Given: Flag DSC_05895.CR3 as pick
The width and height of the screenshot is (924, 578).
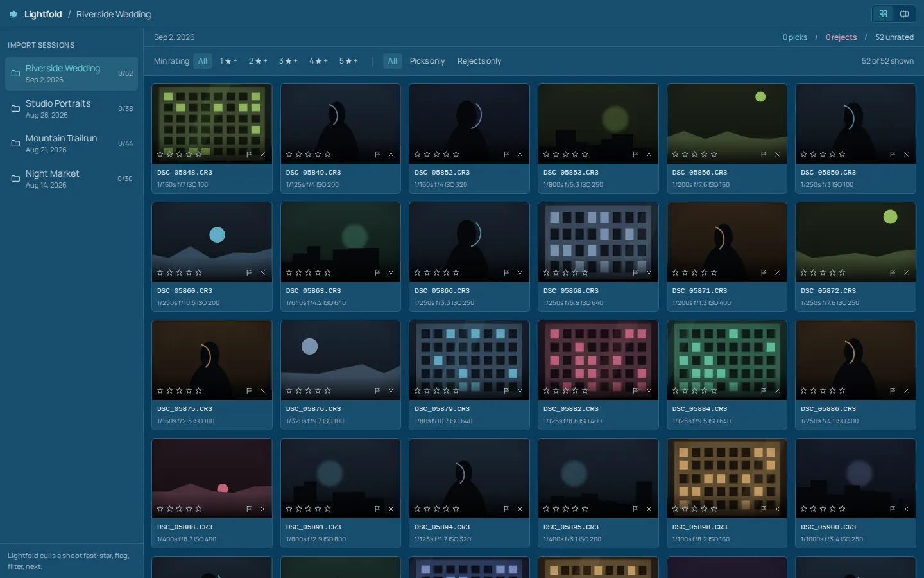Looking at the screenshot, I should coord(635,509).
